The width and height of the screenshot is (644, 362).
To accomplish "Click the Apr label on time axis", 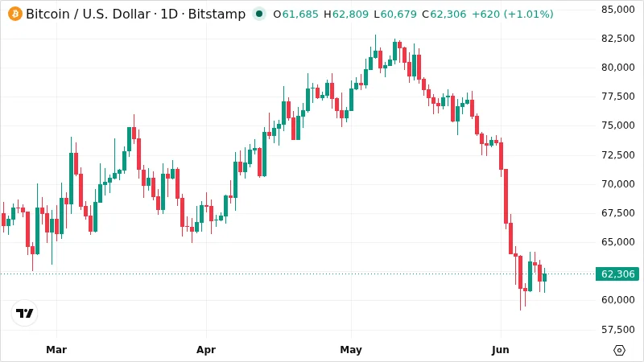I will (x=206, y=350).
